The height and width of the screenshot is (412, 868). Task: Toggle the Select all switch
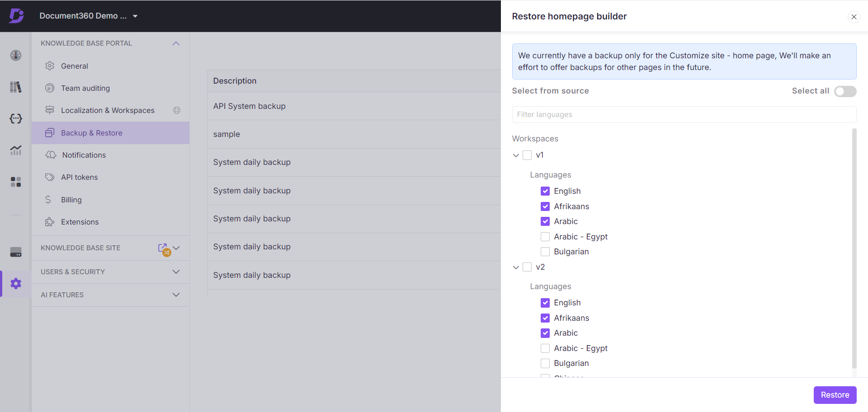pyautogui.click(x=845, y=91)
